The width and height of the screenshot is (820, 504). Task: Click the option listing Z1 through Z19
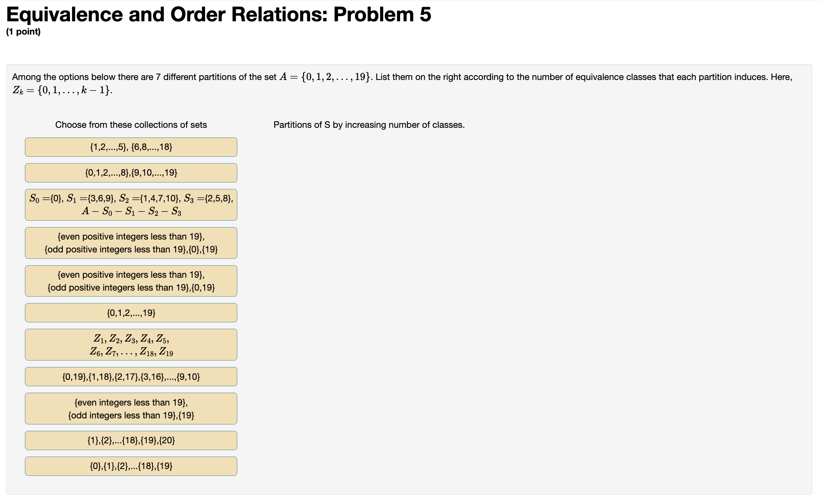click(131, 344)
